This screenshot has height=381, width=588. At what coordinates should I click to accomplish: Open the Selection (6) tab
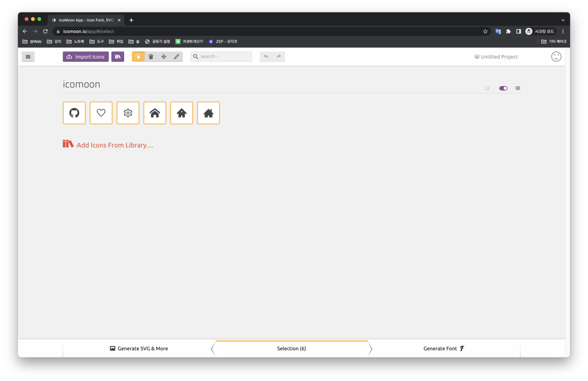[291, 348]
